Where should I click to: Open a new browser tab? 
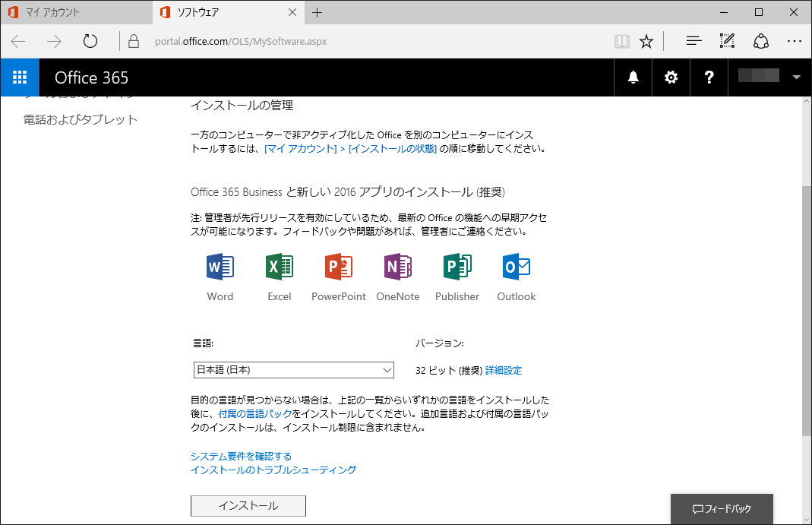(318, 12)
